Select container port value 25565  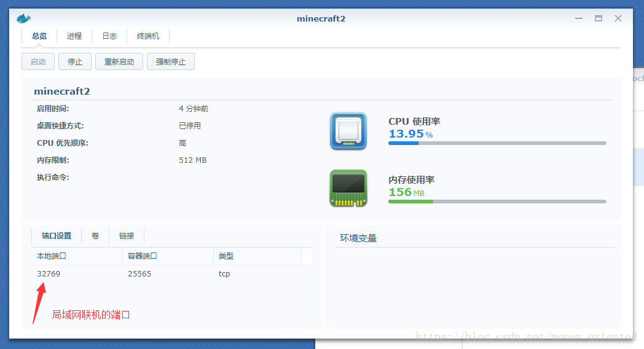(139, 274)
